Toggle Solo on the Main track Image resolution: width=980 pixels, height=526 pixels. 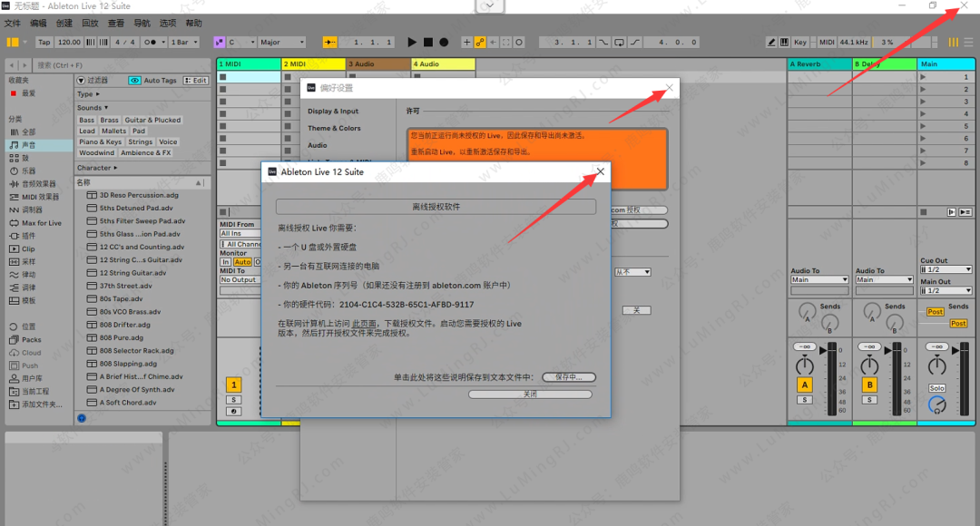[936, 388]
